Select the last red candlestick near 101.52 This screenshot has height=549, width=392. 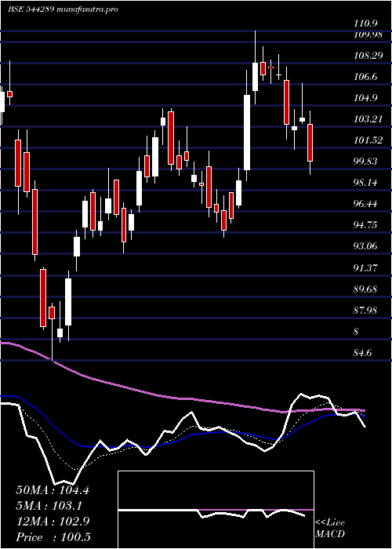pyautogui.click(x=310, y=143)
